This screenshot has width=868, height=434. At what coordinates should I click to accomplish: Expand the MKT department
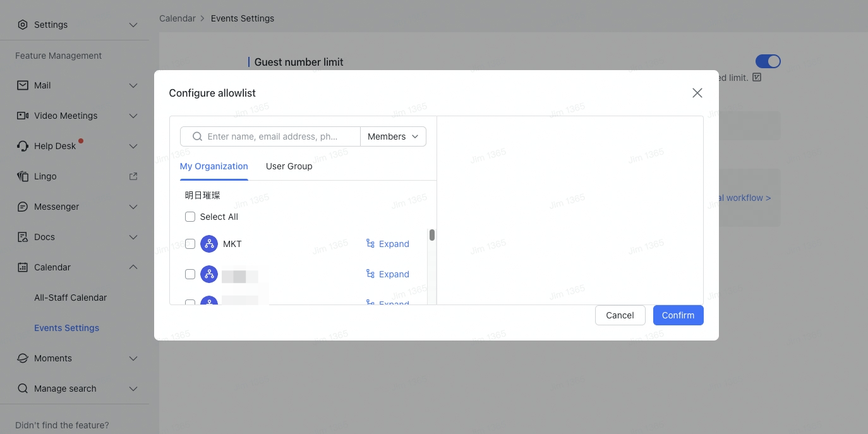[x=388, y=244]
